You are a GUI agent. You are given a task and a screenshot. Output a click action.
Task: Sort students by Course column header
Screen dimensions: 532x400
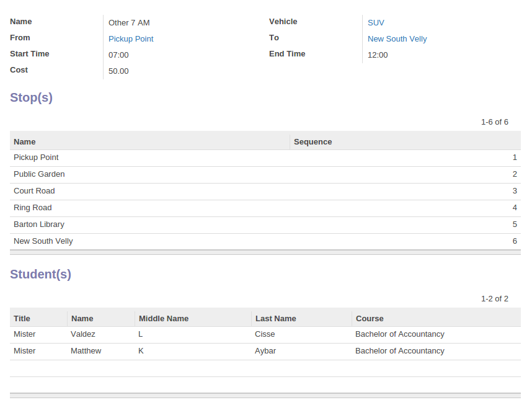[437, 319]
